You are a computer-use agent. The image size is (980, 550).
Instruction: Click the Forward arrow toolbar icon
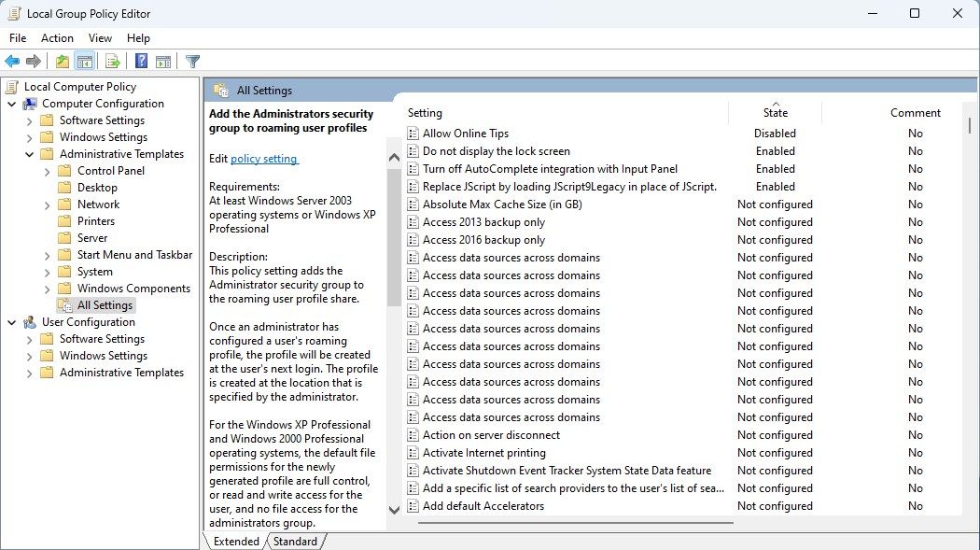(x=33, y=62)
